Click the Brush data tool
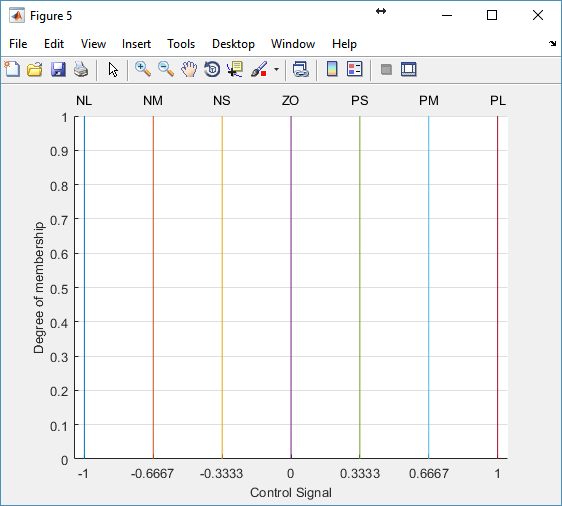 point(259,69)
